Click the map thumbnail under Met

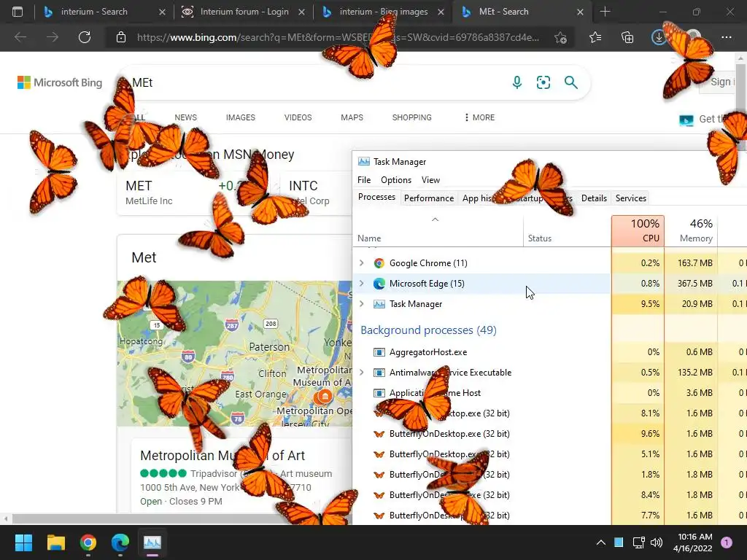click(234, 354)
